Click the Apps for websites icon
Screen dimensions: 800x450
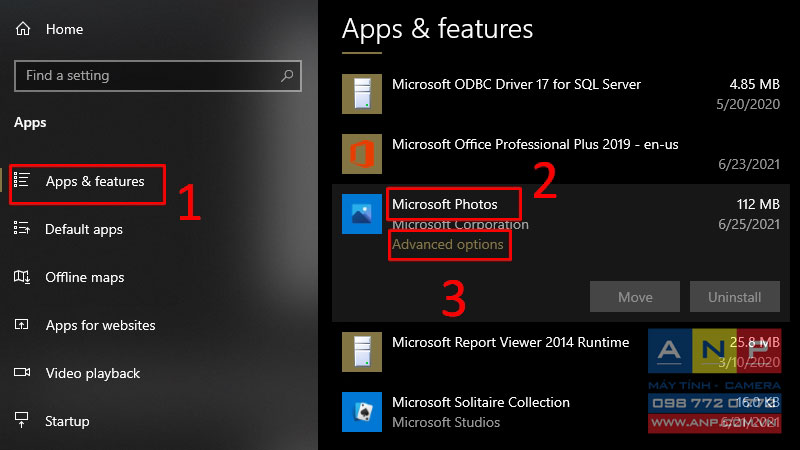21,324
